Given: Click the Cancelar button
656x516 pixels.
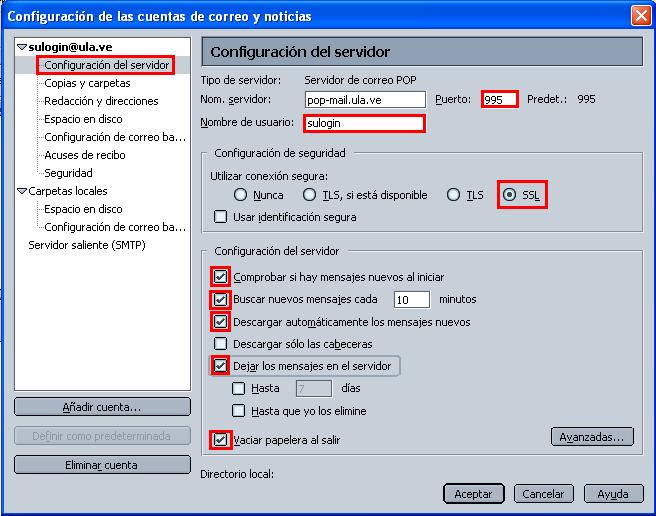Looking at the screenshot, I should [x=543, y=494].
